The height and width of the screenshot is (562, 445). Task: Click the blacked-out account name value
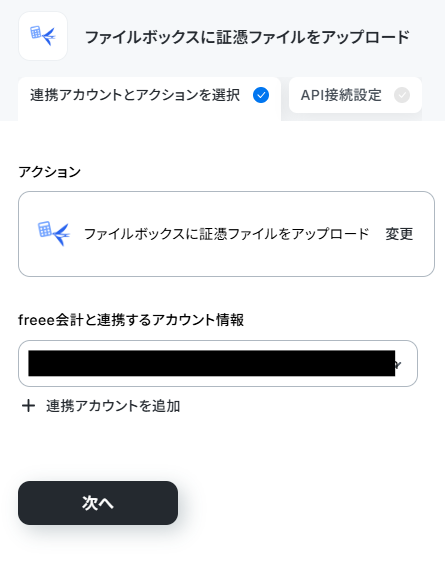211,363
